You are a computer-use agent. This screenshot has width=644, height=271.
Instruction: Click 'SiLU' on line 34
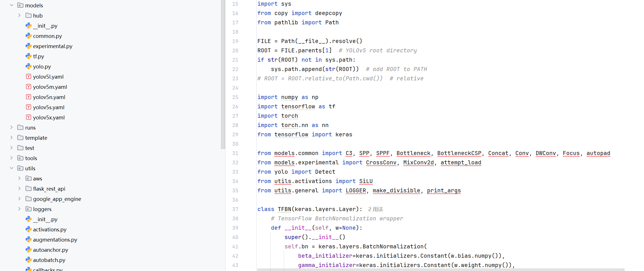366,181
